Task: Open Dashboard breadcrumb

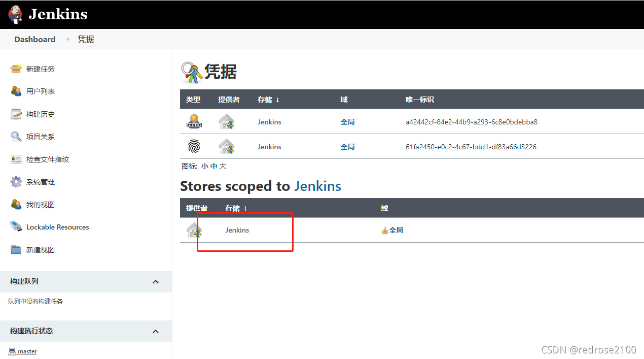Action: [x=35, y=39]
